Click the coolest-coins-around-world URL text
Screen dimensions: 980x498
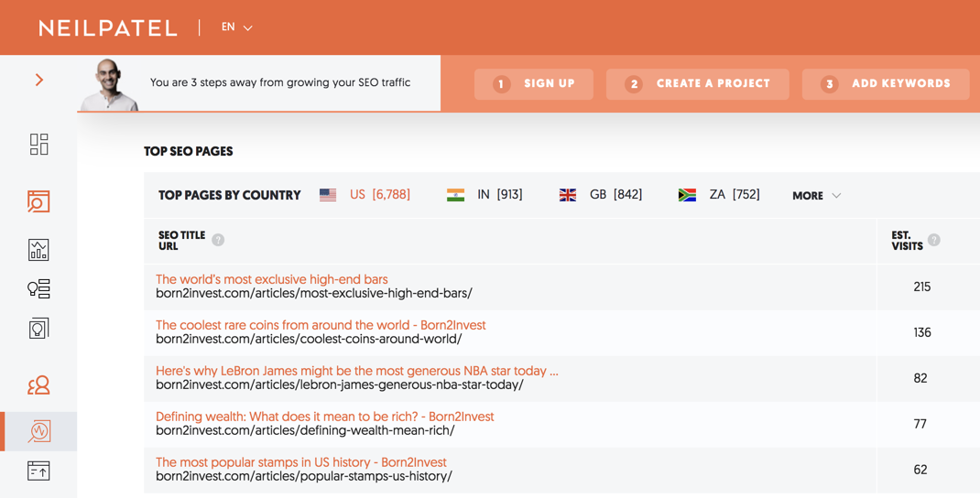(x=309, y=339)
